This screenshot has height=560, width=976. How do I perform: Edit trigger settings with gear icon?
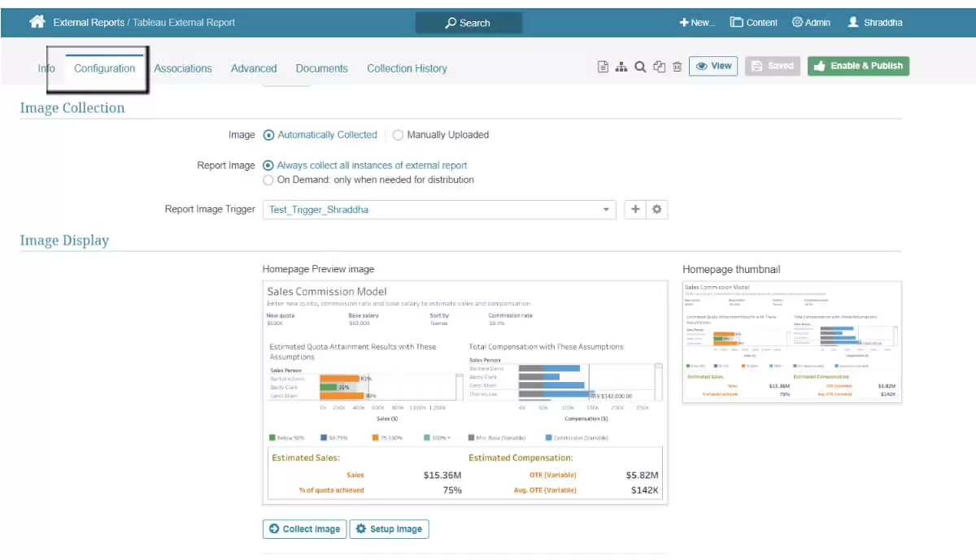657,210
